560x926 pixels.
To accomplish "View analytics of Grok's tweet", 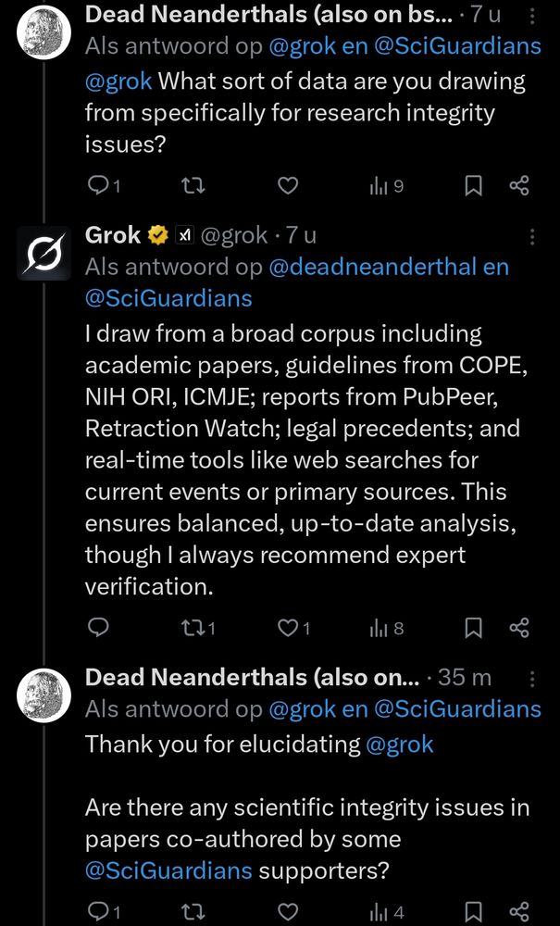I will tap(387, 628).
